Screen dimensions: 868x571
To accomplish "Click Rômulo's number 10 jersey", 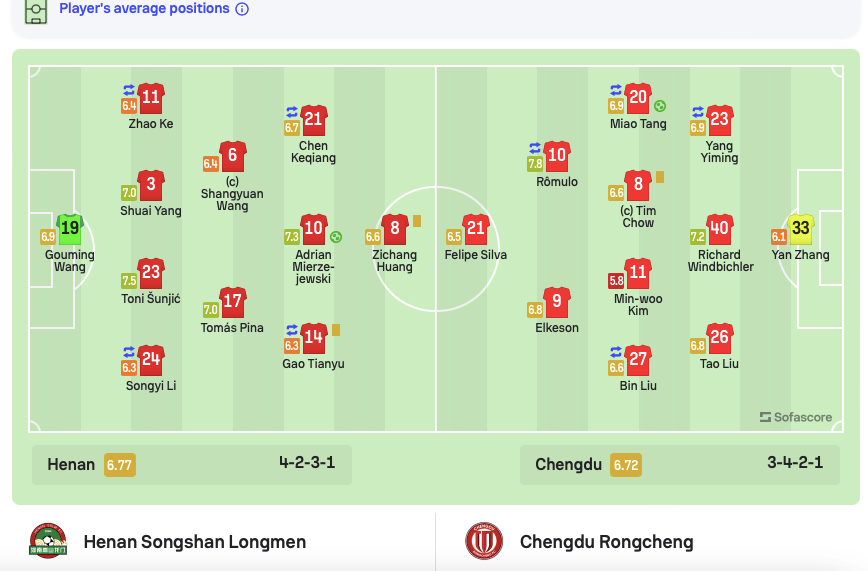I will 557,156.
